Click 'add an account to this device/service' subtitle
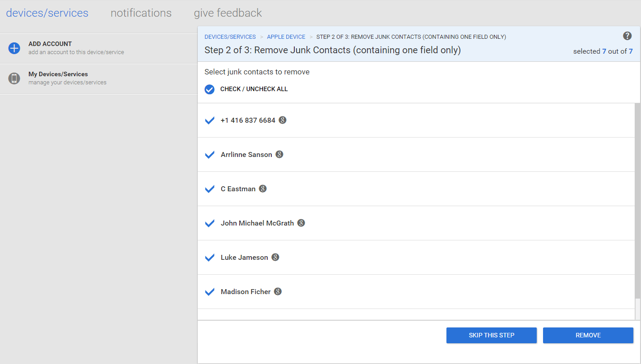641x364 pixels. [76, 52]
